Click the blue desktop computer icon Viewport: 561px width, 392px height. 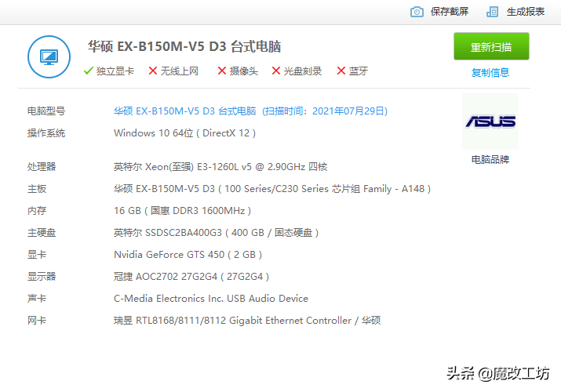[x=49, y=56]
